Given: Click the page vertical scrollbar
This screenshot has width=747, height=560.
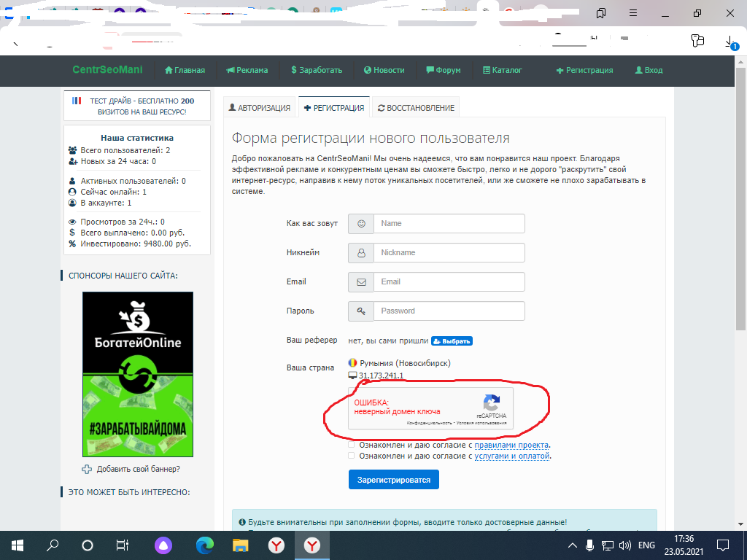Looking at the screenshot, I should pyautogui.click(x=741, y=219).
